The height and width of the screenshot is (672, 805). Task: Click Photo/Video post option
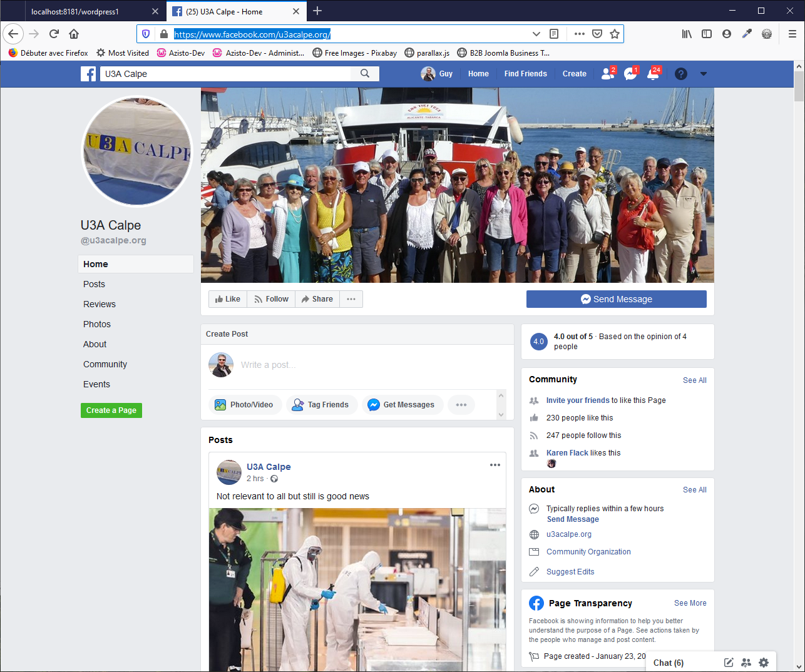point(245,405)
